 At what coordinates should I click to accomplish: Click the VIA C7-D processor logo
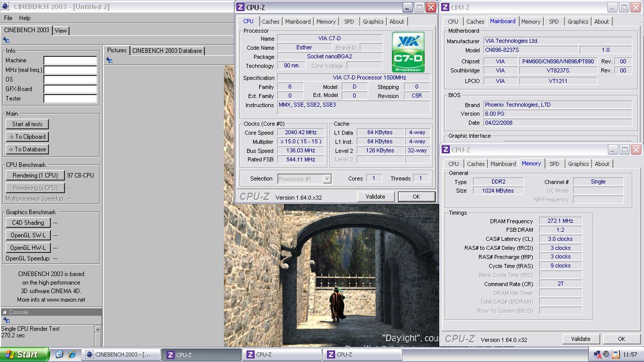408,52
